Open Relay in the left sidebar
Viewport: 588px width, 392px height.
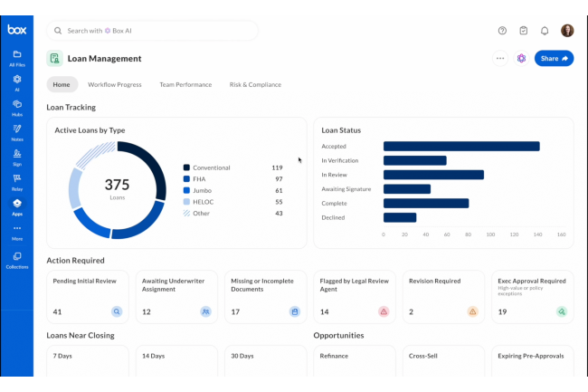(x=16, y=181)
